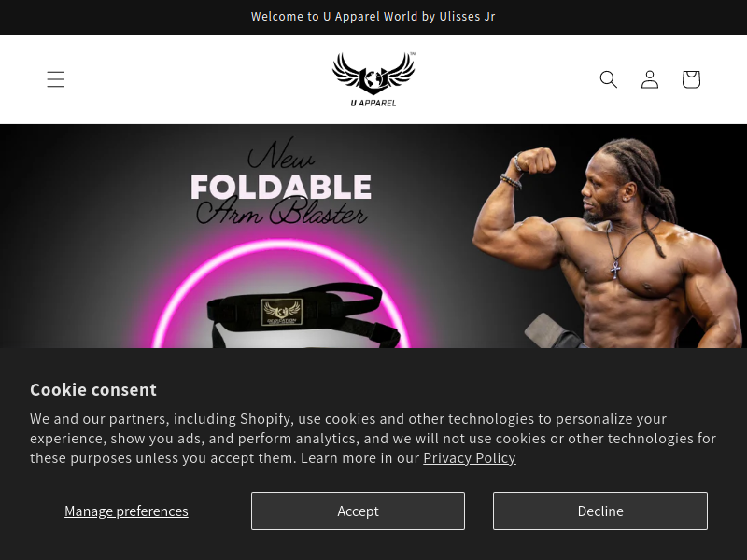The height and width of the screenshot is (560, 747).
Task: Click the FOLDABLE headline in banner
Action: [281, 188]
